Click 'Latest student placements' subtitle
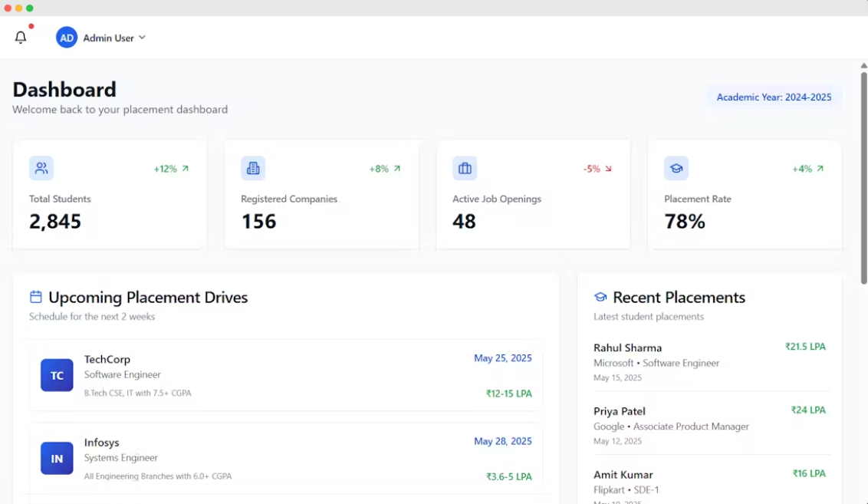The height and width of the screenshot is (504, 868). click(648, 316)
